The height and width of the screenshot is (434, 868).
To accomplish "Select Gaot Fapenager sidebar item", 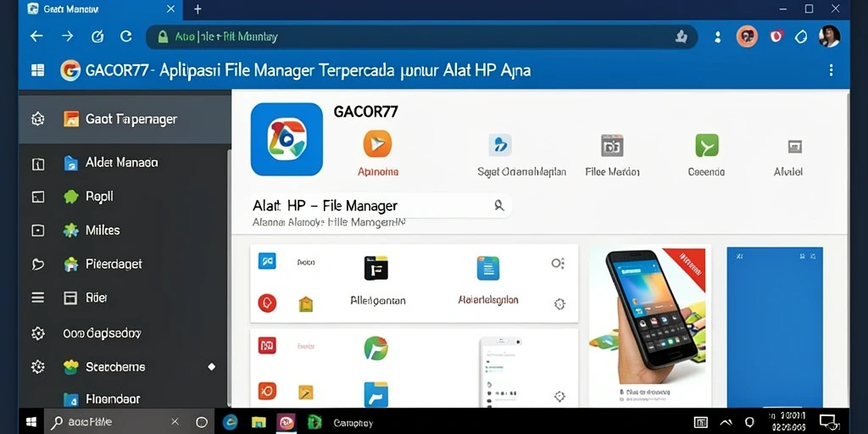I will point(125,119).
